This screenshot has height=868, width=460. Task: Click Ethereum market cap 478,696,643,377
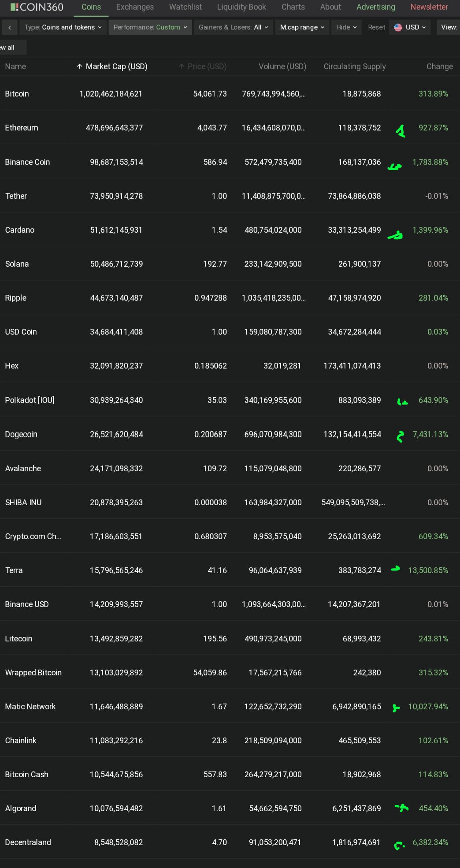click(x=114, y=128)
